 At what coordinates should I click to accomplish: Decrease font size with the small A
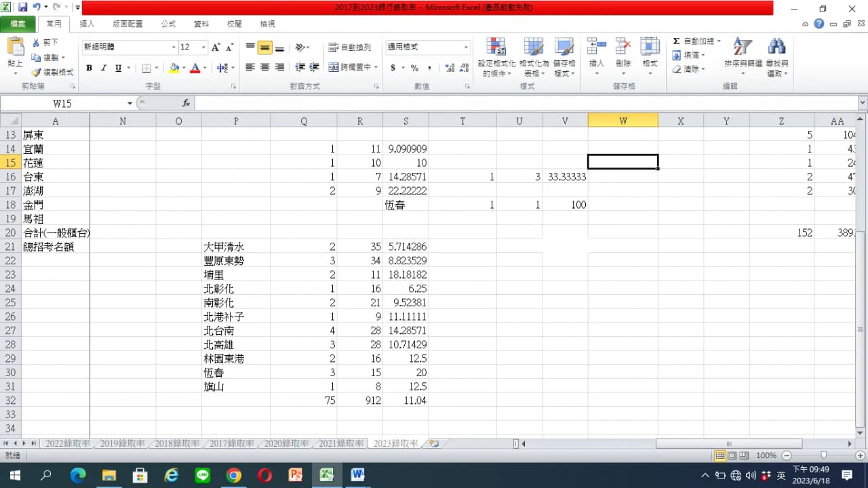click(x=230, y=47)
